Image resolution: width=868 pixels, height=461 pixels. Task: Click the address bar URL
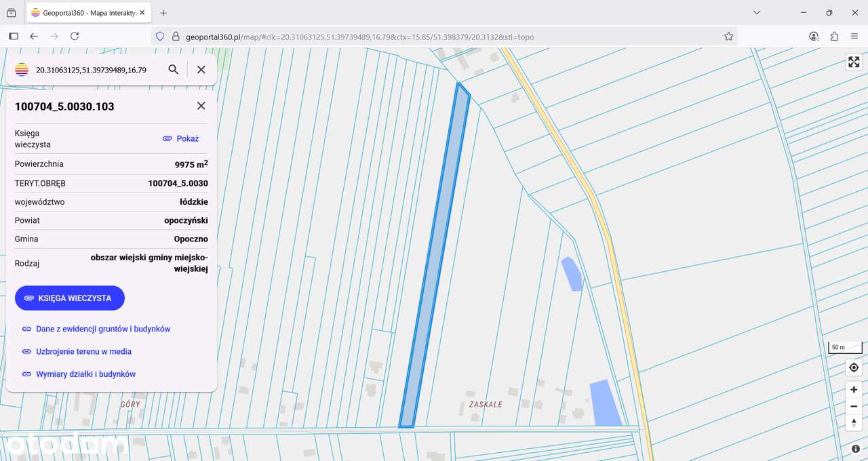(x=359, y=37)
